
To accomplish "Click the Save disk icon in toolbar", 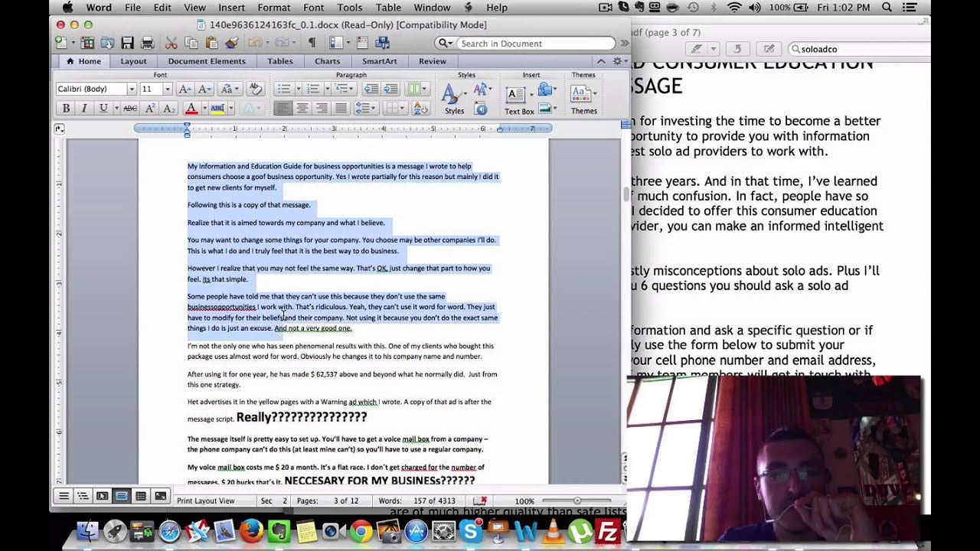I will click(x=127, y=43).
